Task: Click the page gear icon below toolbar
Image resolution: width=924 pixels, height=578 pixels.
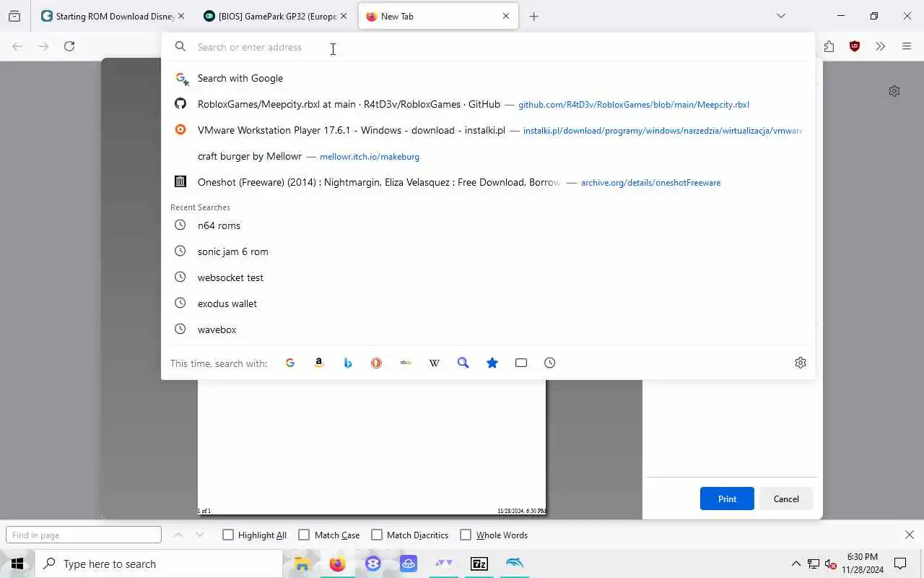Action: click(894, 91)
